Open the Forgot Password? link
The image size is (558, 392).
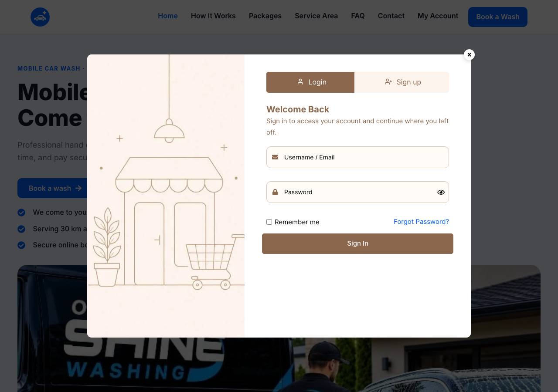(x=421, y=222)
